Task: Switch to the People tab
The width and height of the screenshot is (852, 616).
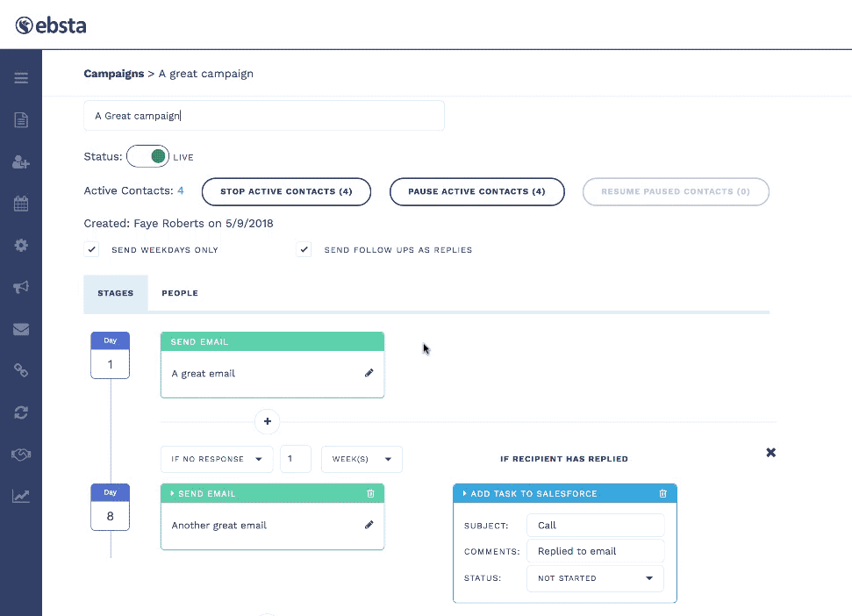Action: click(180, 293)
